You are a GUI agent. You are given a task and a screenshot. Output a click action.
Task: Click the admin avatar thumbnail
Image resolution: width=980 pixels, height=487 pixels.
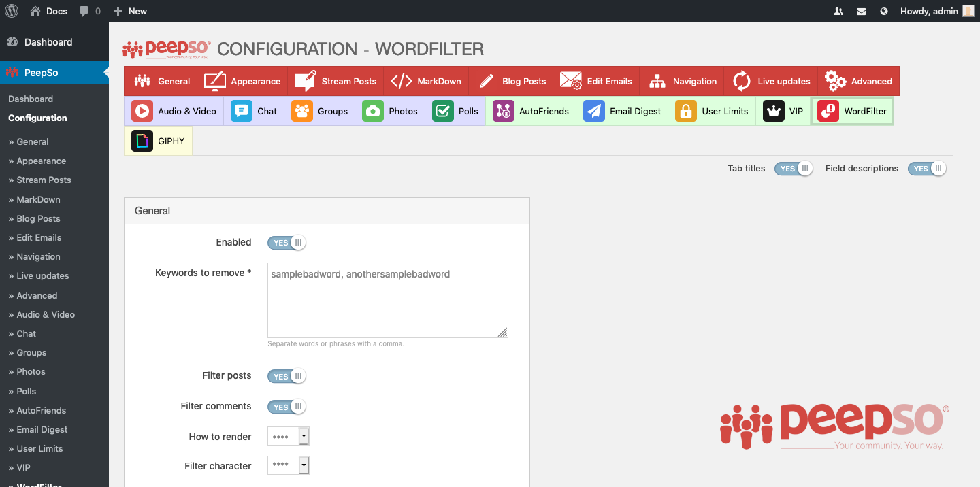pyautogui.click(x=968, y=11)
